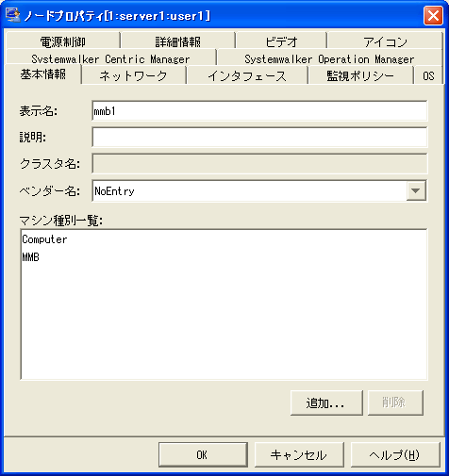Confirm with the OK button
This screenshot has width=449, height=476.
click(x=203, y=454)
